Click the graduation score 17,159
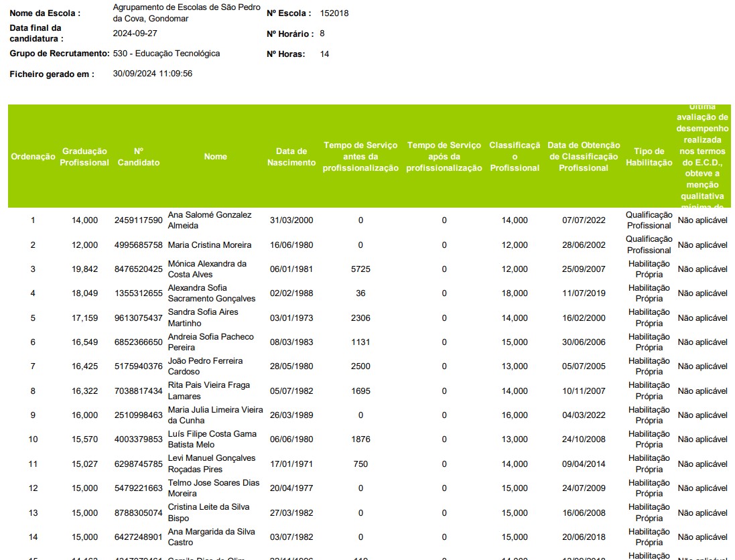 pos(85,318)
